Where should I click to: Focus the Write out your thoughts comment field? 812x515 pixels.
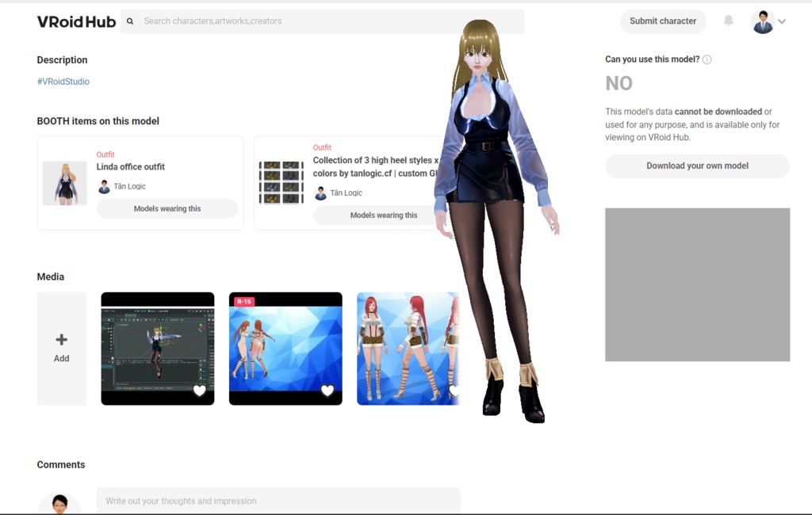coord(278,501)
